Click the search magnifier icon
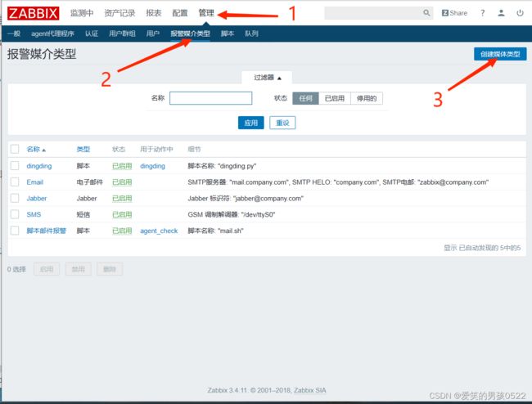 point(426,13)
